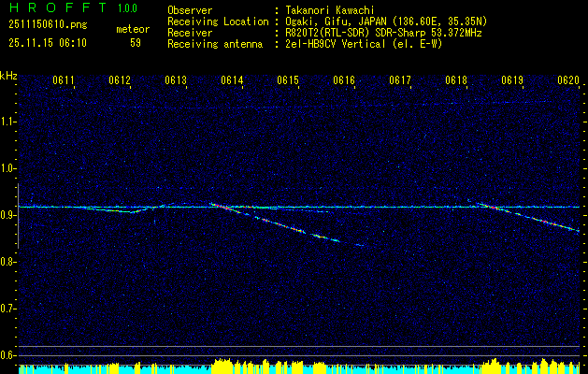Click the 0616 time marker

coord(344,79)
